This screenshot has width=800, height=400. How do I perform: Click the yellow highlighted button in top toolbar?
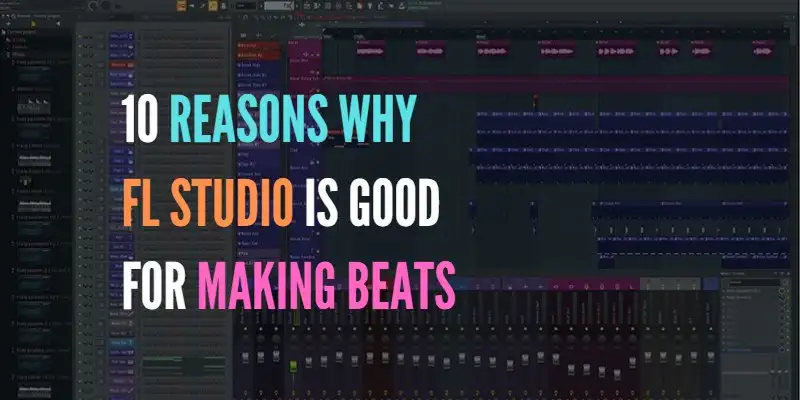click(x=213, y=6)
